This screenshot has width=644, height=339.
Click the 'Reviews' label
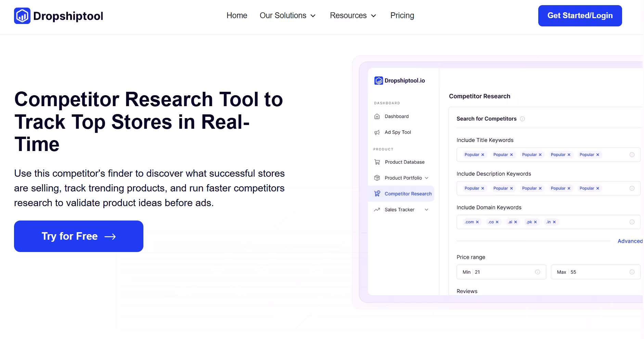(467, 291)
